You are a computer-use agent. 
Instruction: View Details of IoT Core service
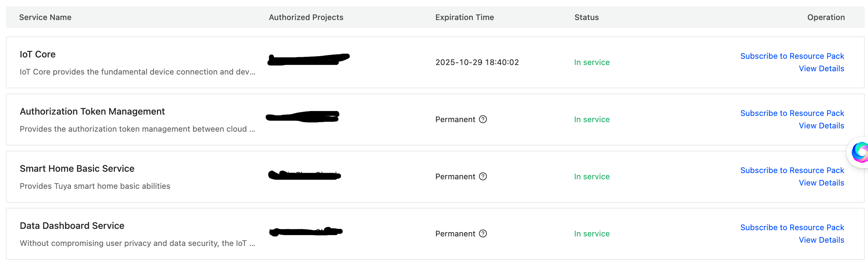point(821,69)
